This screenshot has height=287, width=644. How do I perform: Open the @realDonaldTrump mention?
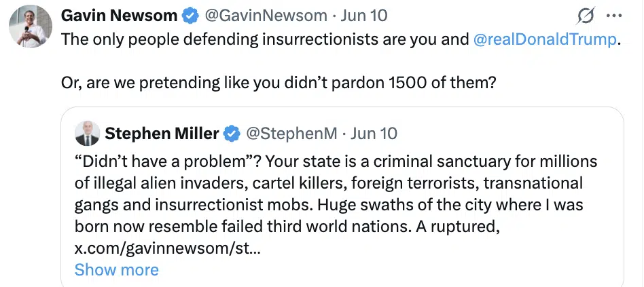545,39
